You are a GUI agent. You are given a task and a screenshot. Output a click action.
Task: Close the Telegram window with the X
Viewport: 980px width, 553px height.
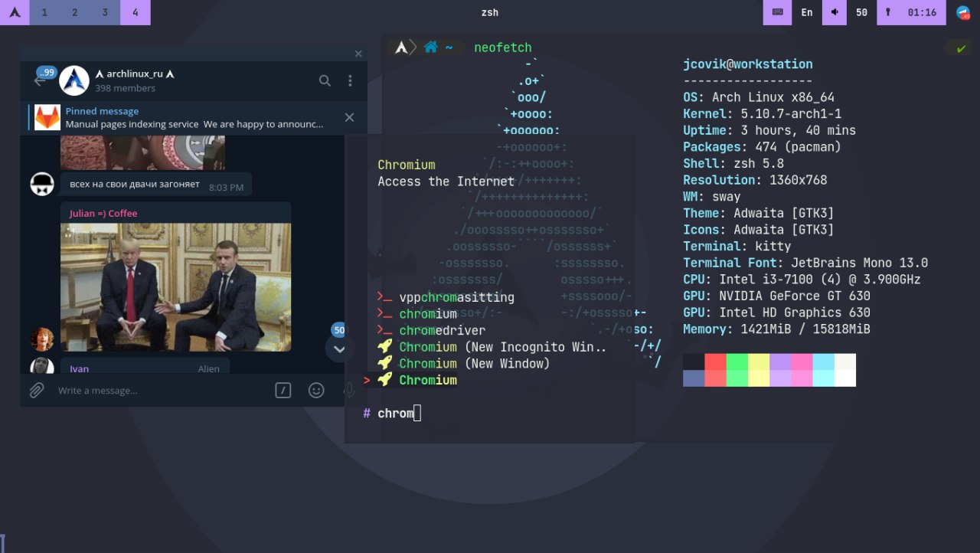point(358,54)
